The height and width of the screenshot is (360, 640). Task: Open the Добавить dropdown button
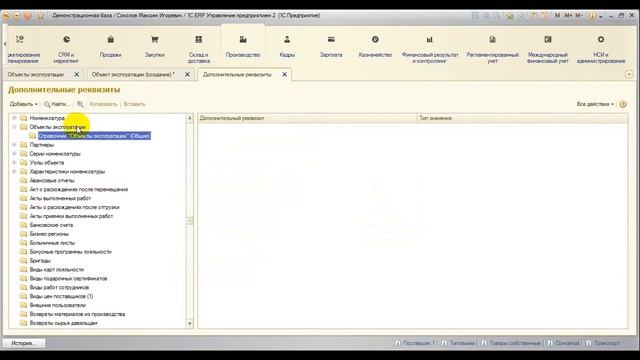pos(23,104)
